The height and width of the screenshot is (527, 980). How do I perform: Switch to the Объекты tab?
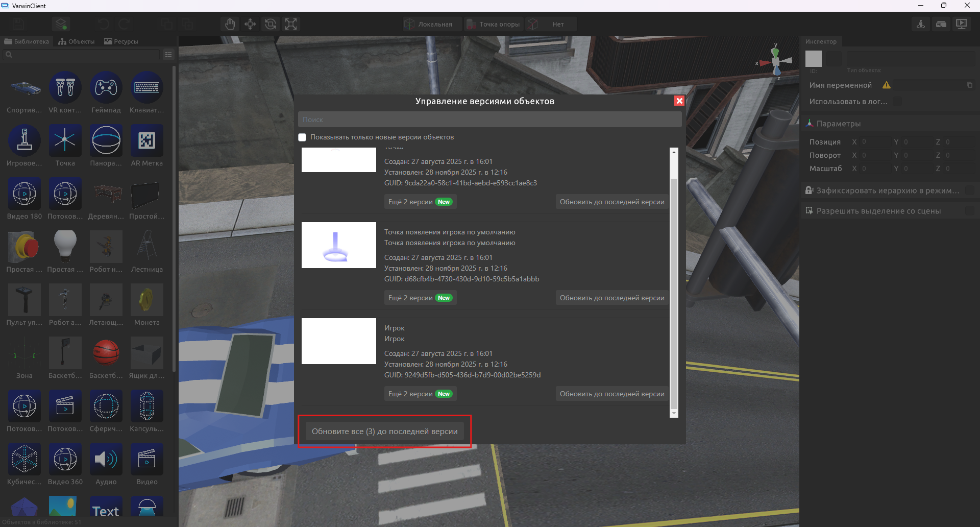point(77,41)
